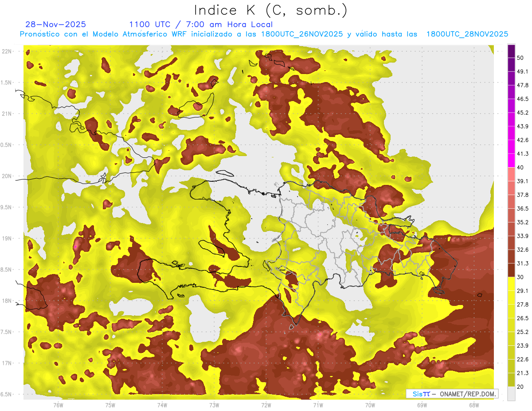Click the color bar value 45.2
The width and height of the screenshot is (532, 411).
pos(523,113)
